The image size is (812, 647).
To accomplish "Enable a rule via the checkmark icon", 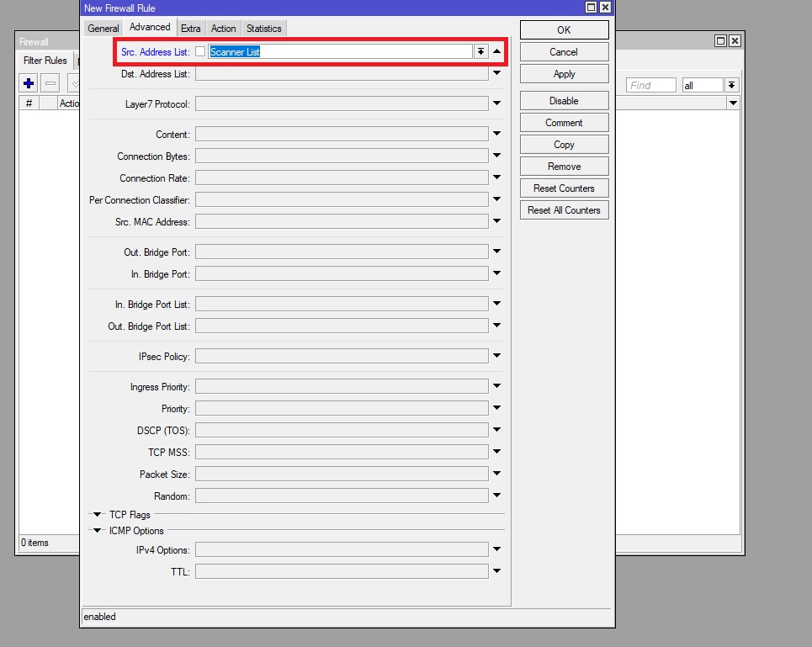I will [x=73, y=82].
